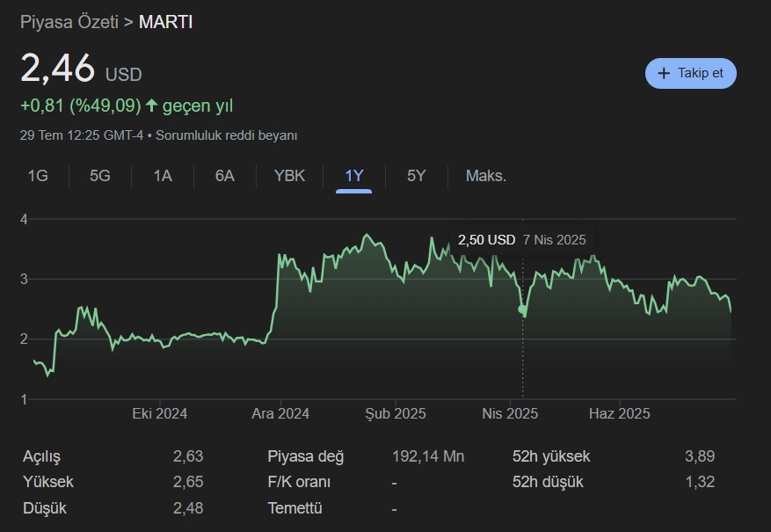Select the 1A chart period
Screen dimensions: 771x532
[162, 176]
